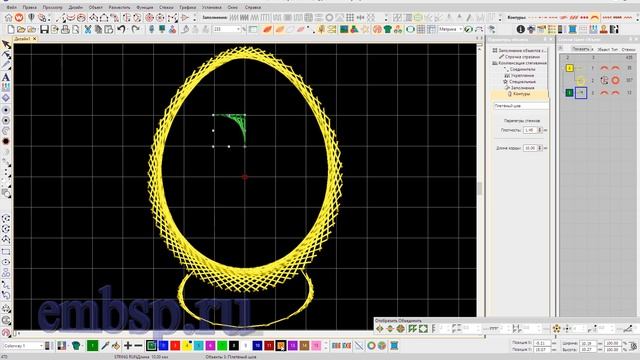Select Закрепление in properties list
The width and height of the screenshot is (640, 360).
pyautogui.click(x=519, y=76)
